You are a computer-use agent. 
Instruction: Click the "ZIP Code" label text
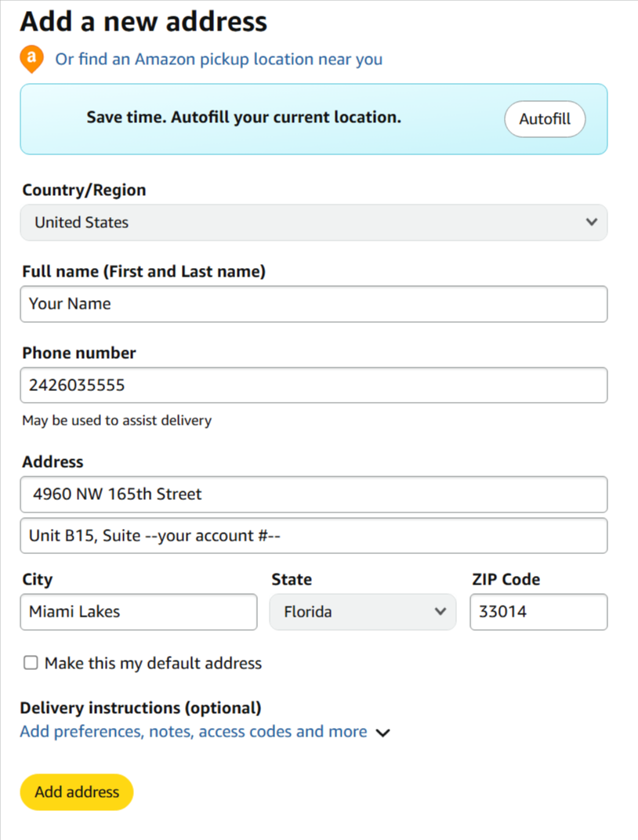(x=506, y=580)
